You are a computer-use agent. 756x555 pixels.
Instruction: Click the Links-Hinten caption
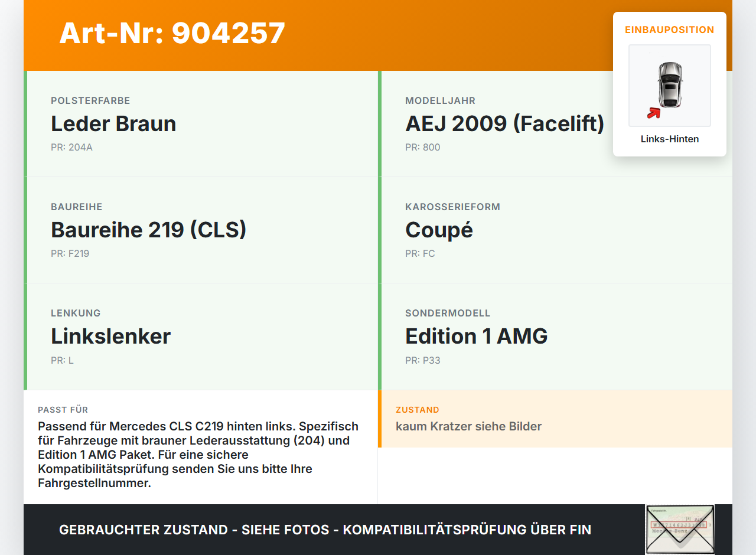point(670,139)
